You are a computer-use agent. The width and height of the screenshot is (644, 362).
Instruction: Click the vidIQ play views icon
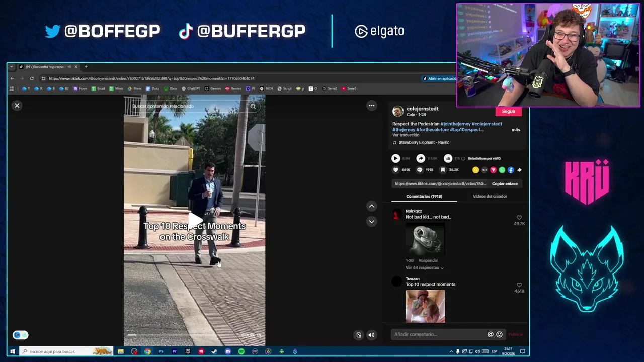point(395,158)
